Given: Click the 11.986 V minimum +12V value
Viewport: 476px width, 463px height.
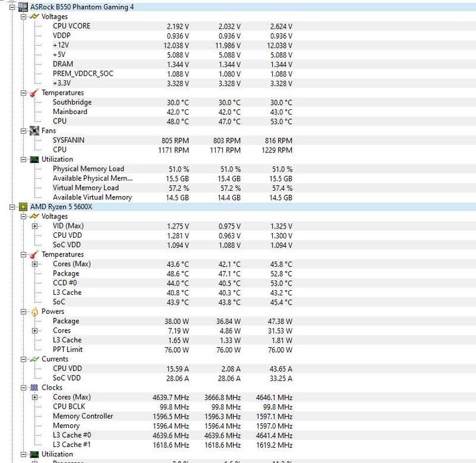Looking at the screenshot, I should click(x=228, y=46).
